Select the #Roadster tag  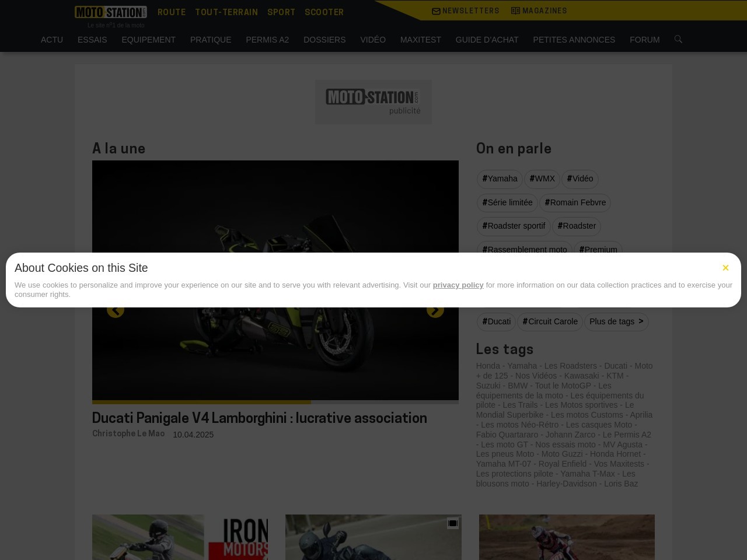point(577,226)
